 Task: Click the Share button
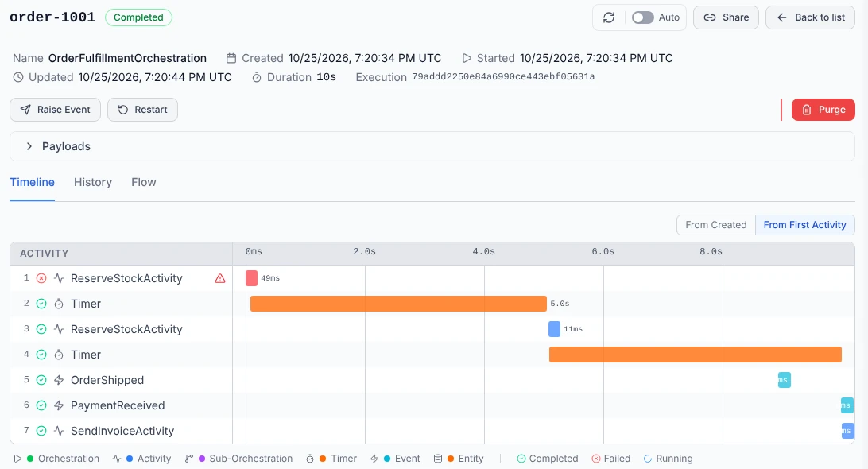click(x=726, y=17)
